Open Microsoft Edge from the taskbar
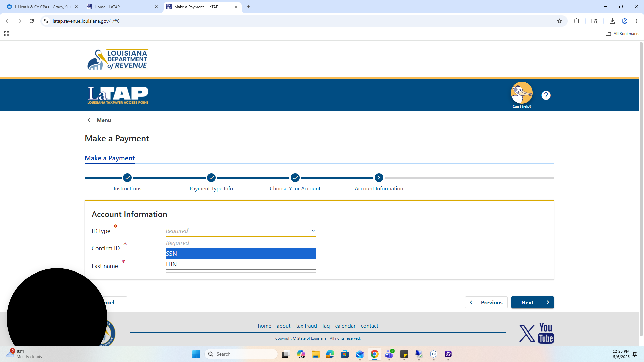 (330, 354)
